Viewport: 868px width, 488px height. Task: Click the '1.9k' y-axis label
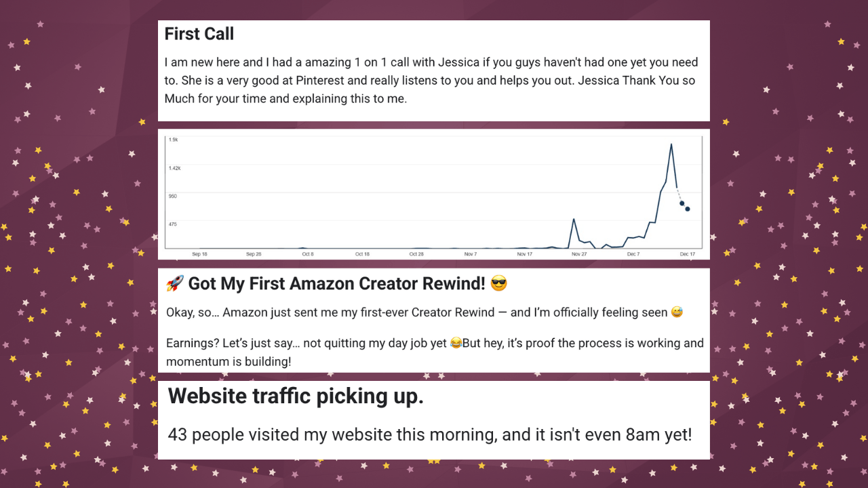point(174,140)
